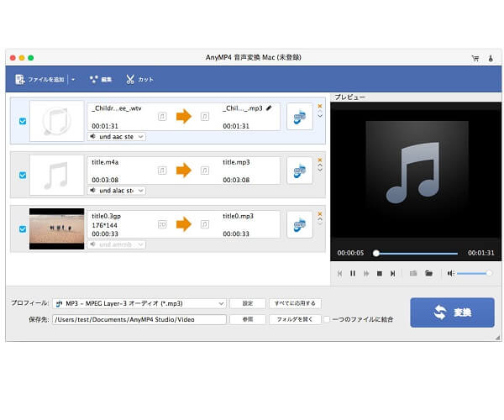Expand the 'und aac ste' audio track dropdown
The height and width of the screenshot is (420, 504).
(x=117, y=137)
